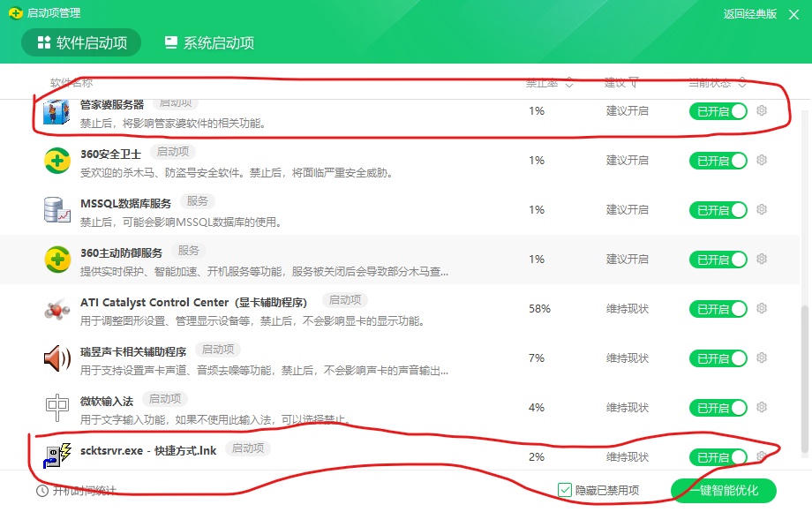Select the 微软输入法 name text

click(107, 401)
